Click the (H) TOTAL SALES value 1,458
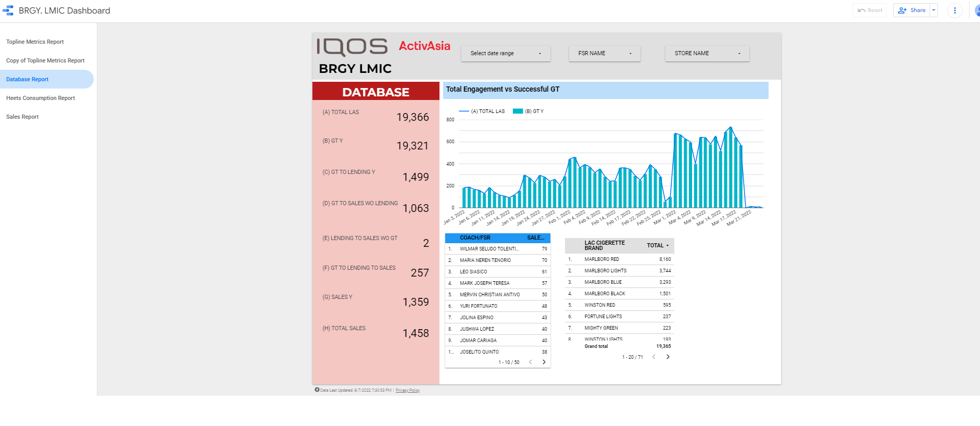The height and width of the screenshot is (426, 980). (416, 333)
